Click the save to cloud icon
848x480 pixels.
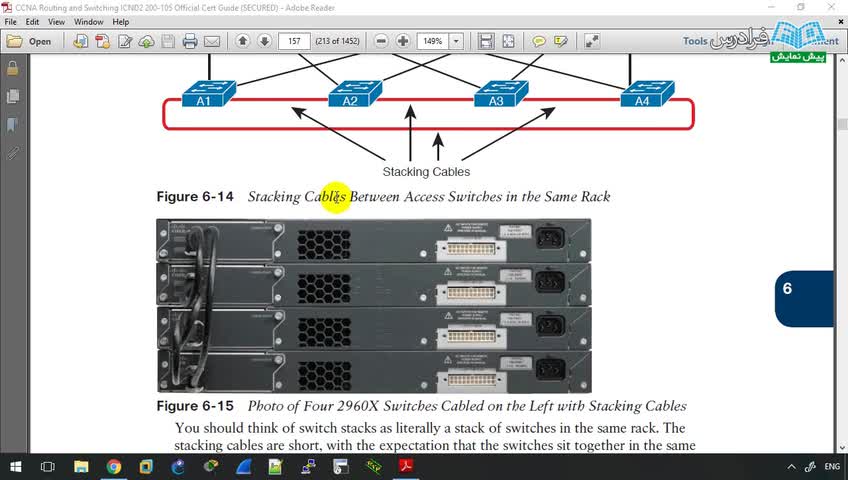click(146, 41)
